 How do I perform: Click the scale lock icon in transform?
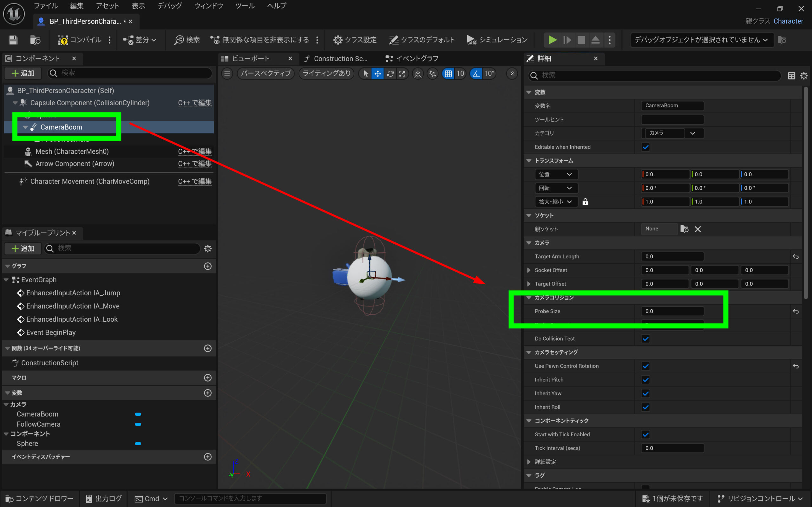point(585,202)
